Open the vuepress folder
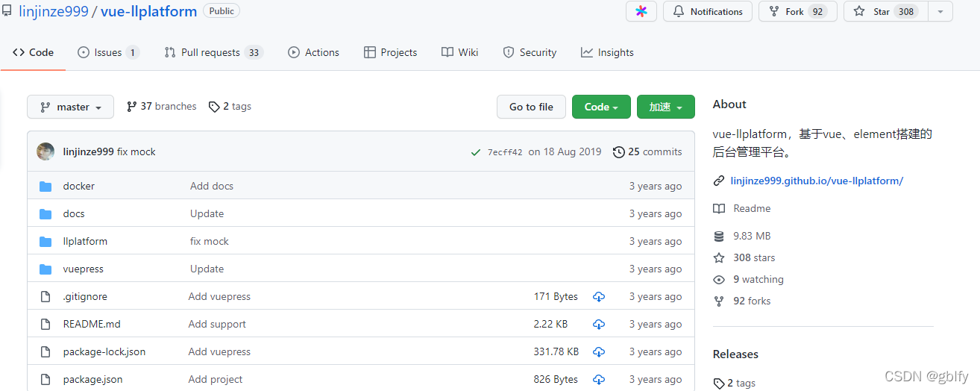The image size is (980, 391). pyautogui.click(x=84, y=269)
